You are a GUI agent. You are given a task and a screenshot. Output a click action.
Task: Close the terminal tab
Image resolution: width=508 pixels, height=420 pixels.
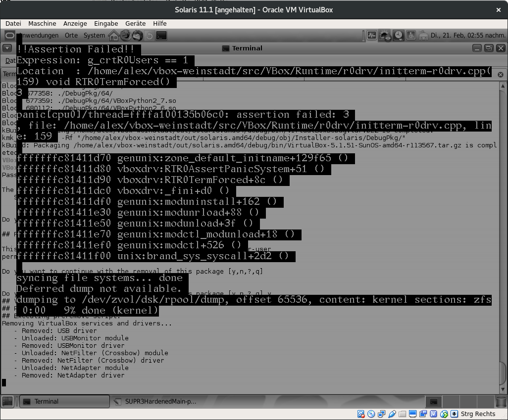pos(501,75)
